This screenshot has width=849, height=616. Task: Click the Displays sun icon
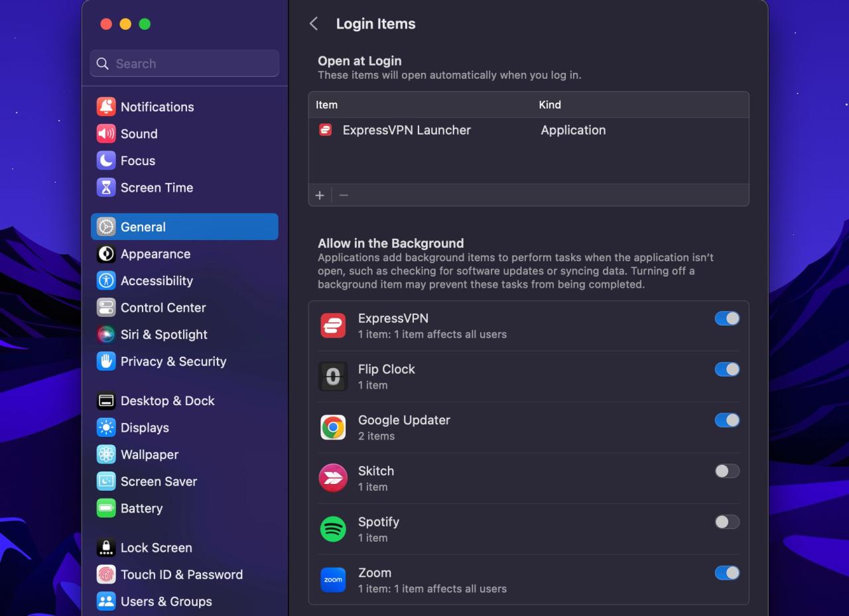coord(106,428)
